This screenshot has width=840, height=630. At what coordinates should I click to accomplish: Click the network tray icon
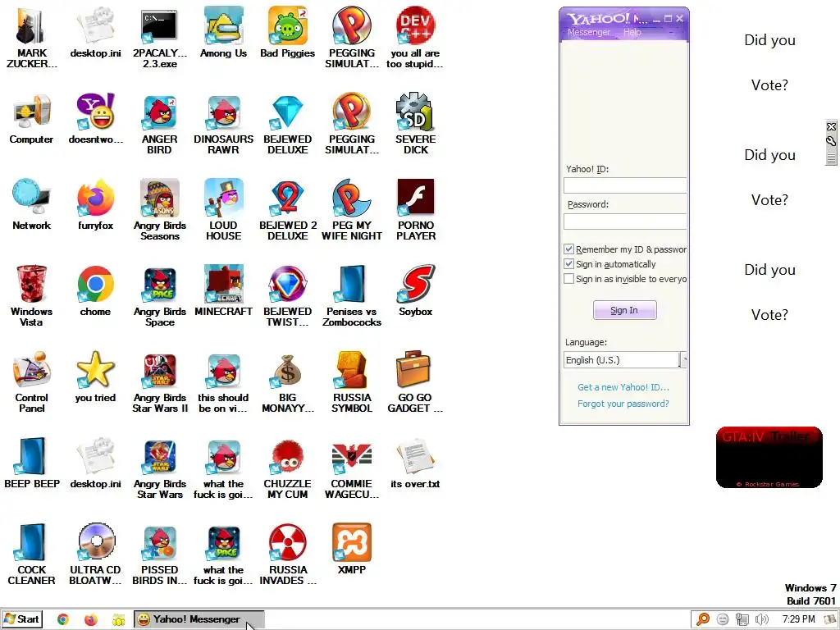pos(742,619)
